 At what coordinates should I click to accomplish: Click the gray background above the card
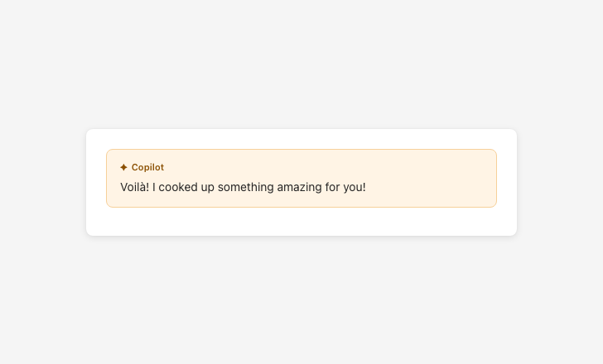click(x=301, y=66)
